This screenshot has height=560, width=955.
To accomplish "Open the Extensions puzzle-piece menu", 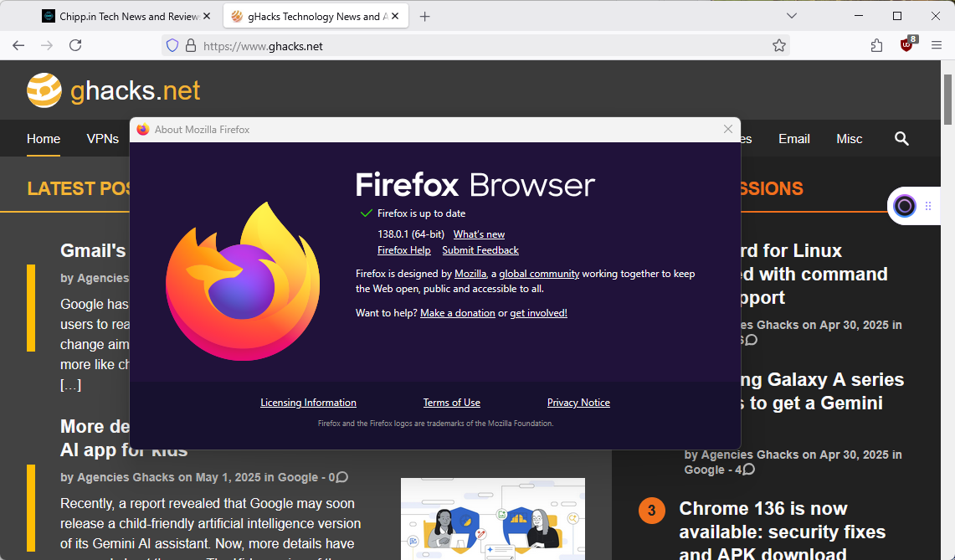I will pyautogui.click(x=876, y=46).
